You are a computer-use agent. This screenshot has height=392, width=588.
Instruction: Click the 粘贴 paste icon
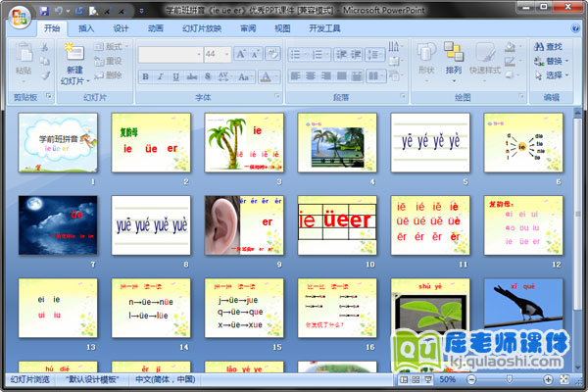tap(24, 52)
